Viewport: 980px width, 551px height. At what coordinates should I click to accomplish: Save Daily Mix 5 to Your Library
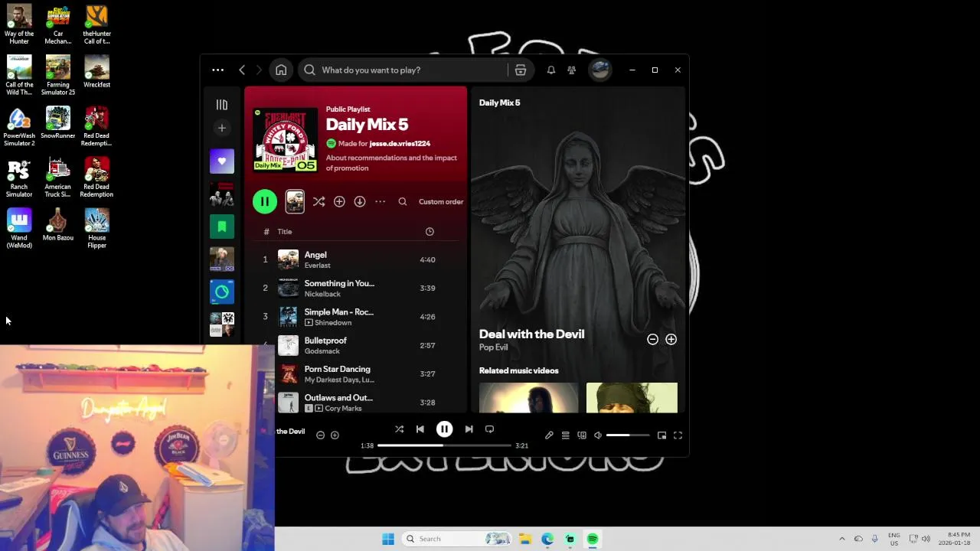point(339,201)
